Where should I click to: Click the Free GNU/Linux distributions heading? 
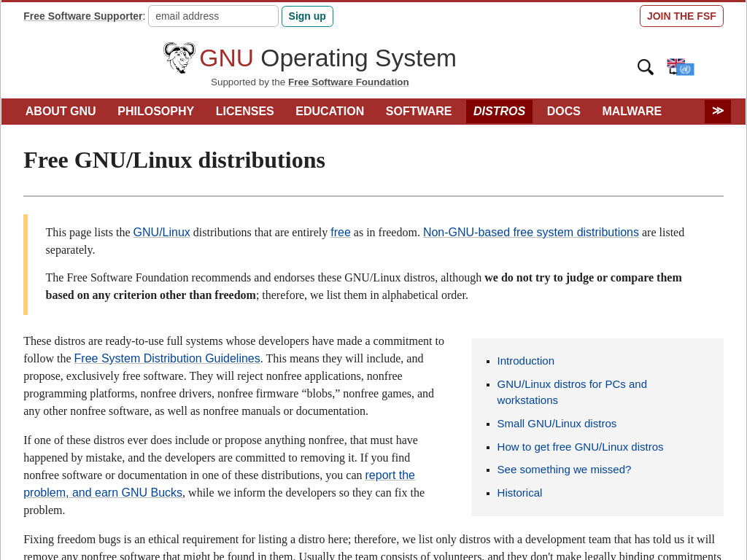[x=174, y=160]
